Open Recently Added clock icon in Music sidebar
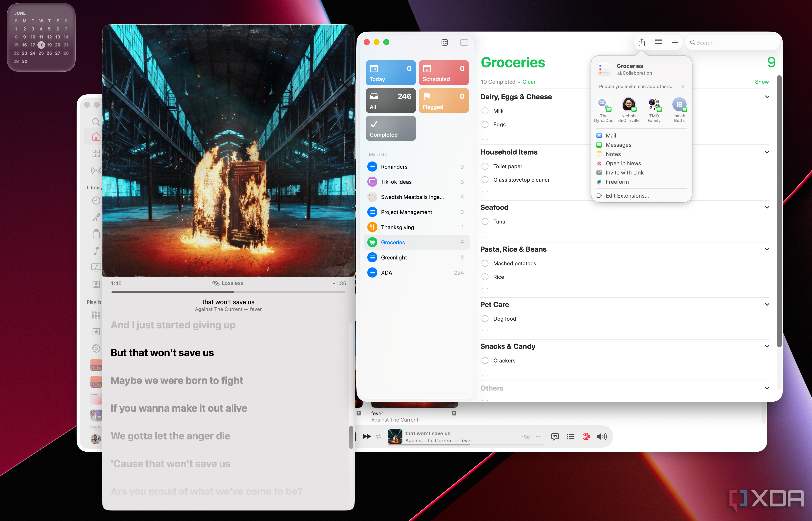This screenshot has height=521, width=812. coord(96,201)
